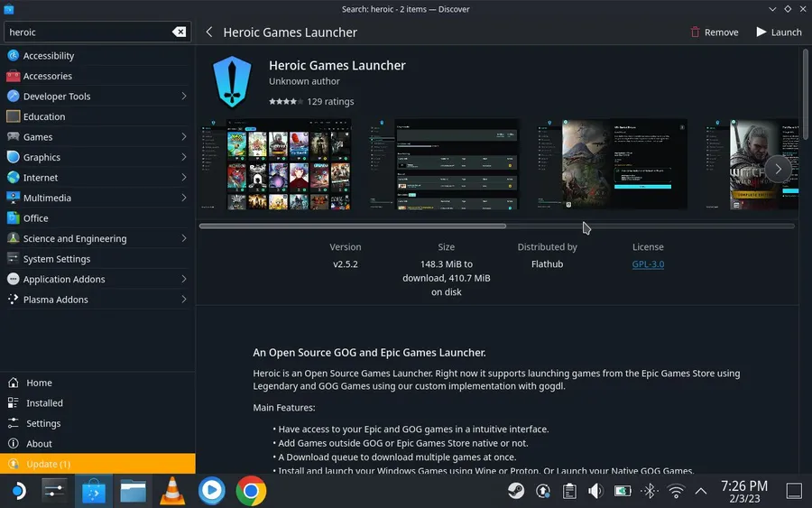Click the Internet globe icon

tap(14, 177)
